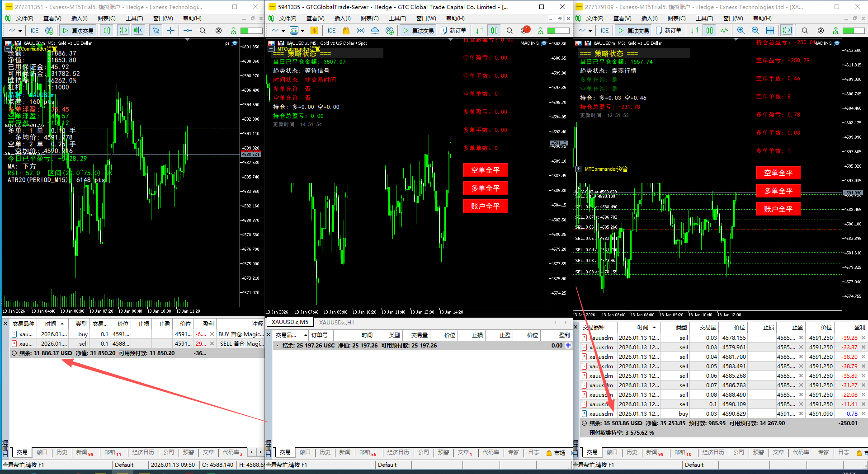Expand the MTCommander panel in GTC chart
The height and width of the screenshot is (474, 868).
pyautogui.click(x=271, y=49)
